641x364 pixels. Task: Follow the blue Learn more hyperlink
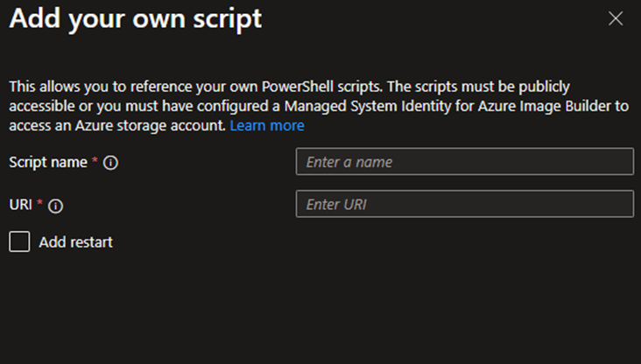point(267,125)
